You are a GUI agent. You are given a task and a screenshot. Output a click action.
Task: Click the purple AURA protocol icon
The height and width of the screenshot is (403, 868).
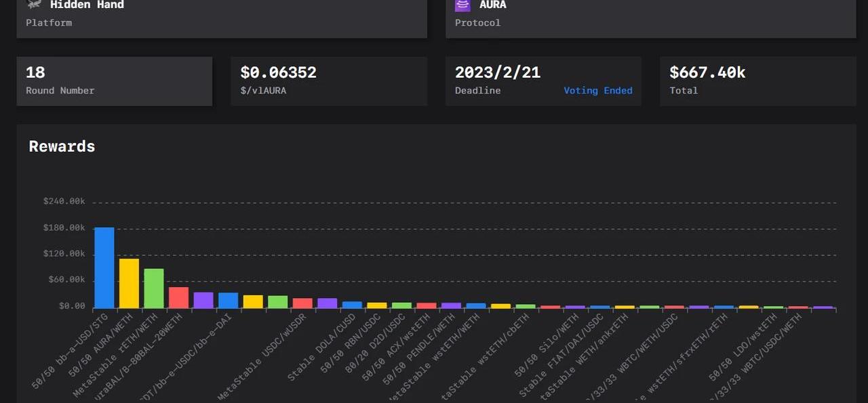tap(462, 5)
